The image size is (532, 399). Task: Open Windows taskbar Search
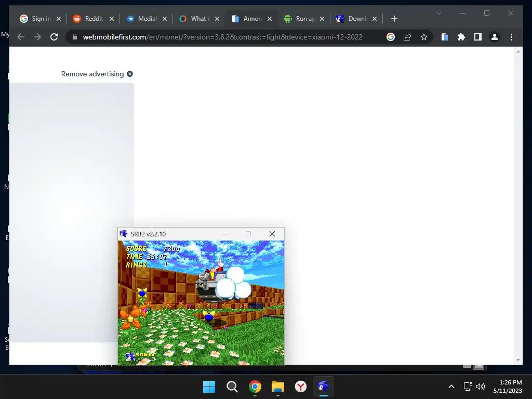(x=232, y=387)
